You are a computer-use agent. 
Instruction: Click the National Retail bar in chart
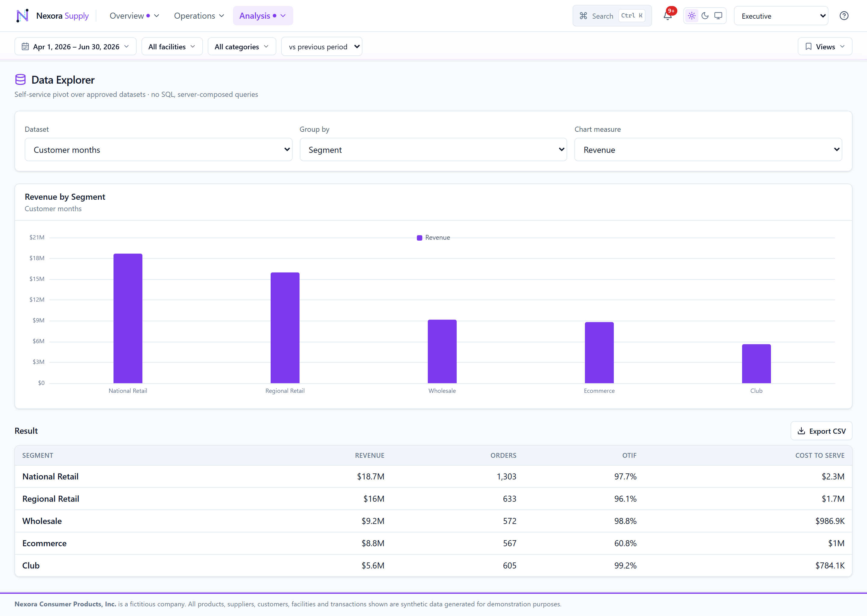coord(128,318)
